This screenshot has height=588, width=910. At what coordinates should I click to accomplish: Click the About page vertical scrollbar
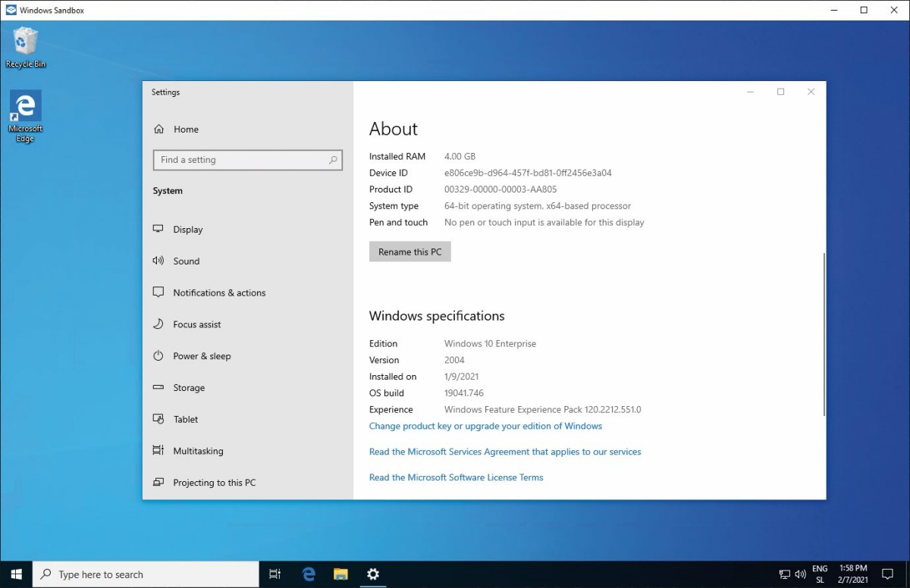coord(824,335)
